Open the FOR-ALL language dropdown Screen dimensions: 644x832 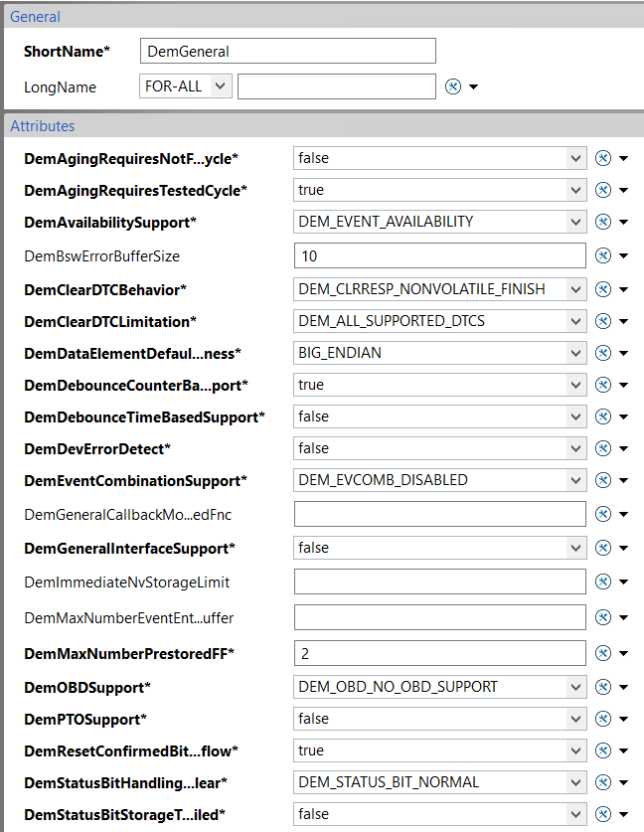pyautogui.click(x=186, y=85)
